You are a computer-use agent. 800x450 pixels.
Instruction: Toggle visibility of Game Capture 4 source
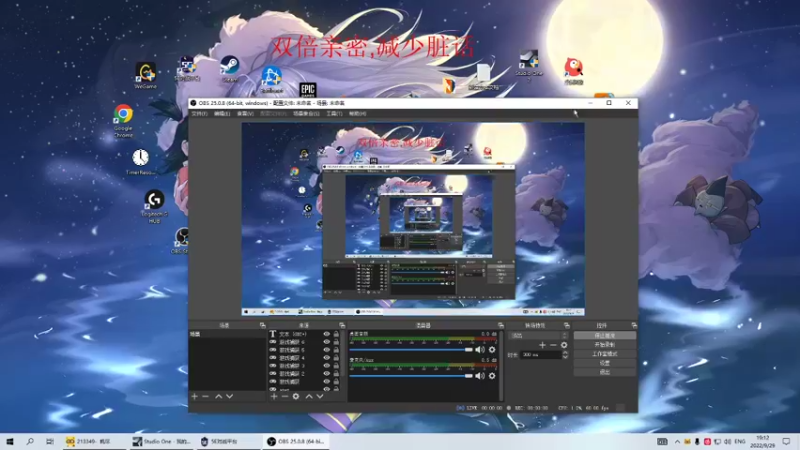click(327, 358)
